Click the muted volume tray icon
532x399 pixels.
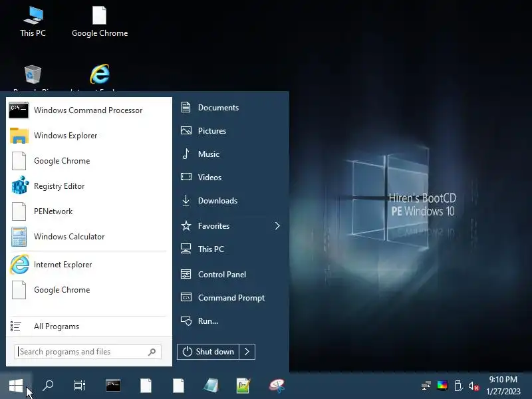tap(473, 386)
